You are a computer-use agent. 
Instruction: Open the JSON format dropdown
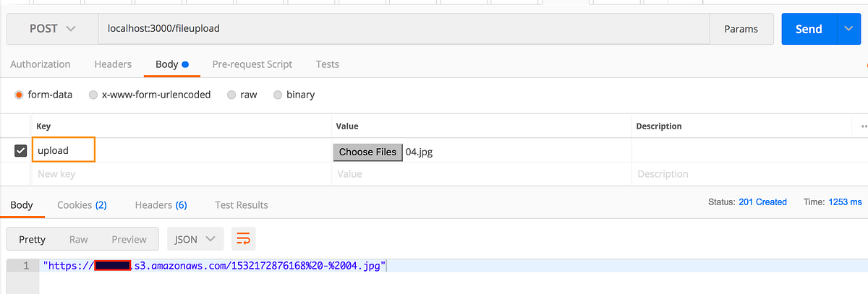point(195,239)
